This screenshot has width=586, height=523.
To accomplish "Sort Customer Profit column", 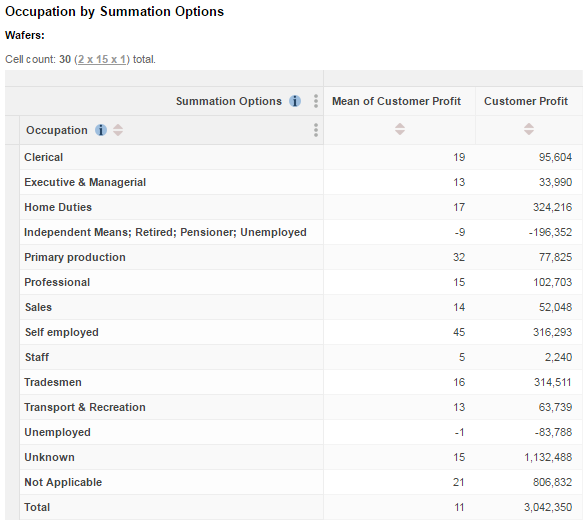I will 529,129.
